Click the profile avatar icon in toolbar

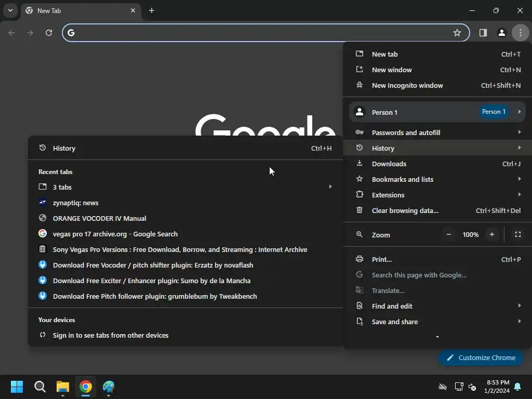(x=501, y=33)
